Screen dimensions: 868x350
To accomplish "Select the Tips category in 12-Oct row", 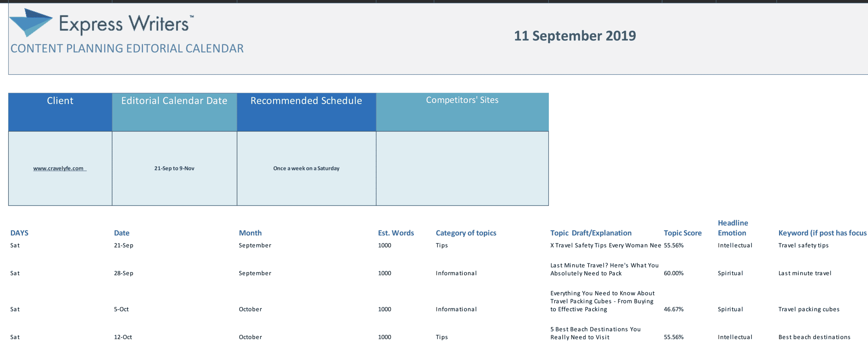I will (x=442, y=337).
